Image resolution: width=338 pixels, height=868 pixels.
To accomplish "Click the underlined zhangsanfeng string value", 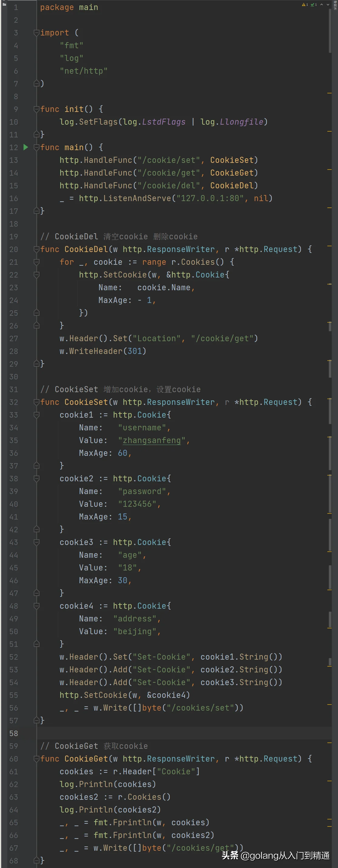I will pos(152,440).
